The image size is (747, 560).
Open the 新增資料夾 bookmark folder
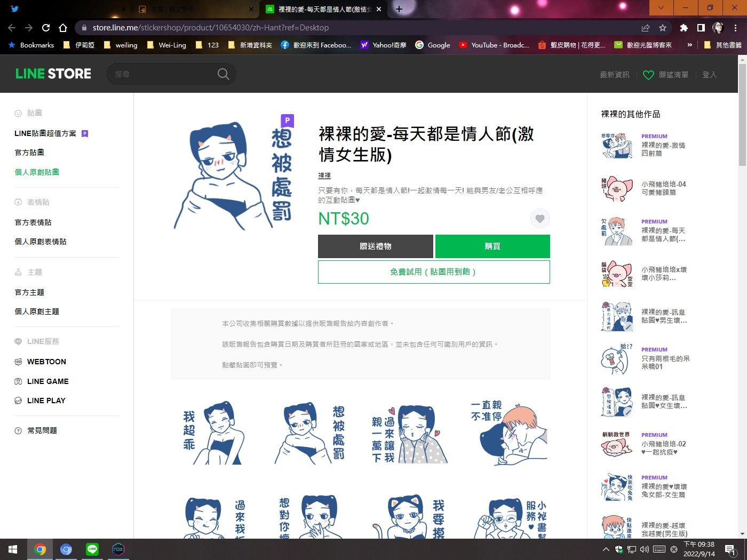(x=250, y=45)
